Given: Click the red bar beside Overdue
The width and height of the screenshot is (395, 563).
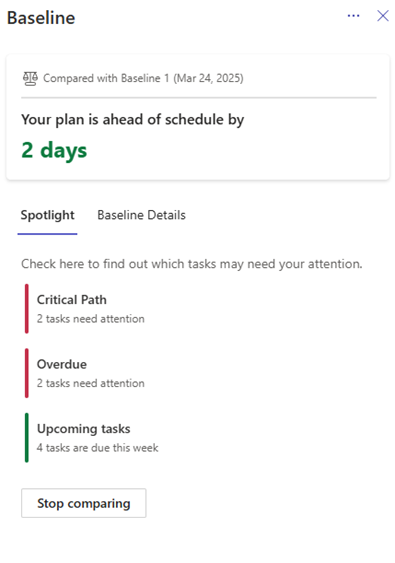Looking at the screenshot, I should pyautogui.click(x=27, y=373).
